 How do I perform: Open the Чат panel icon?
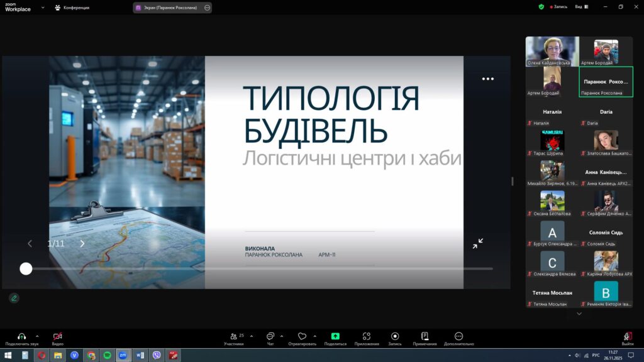click(270, 336)
